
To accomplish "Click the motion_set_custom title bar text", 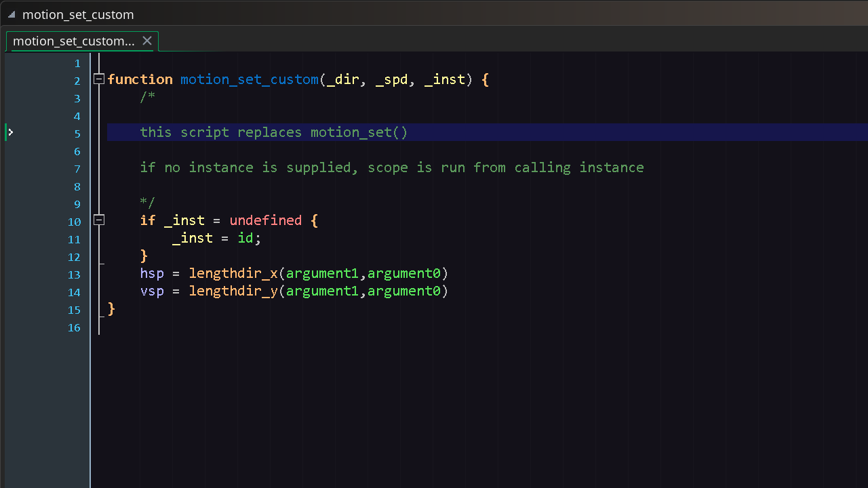I will pyautogui.click(x=79, y=14).
